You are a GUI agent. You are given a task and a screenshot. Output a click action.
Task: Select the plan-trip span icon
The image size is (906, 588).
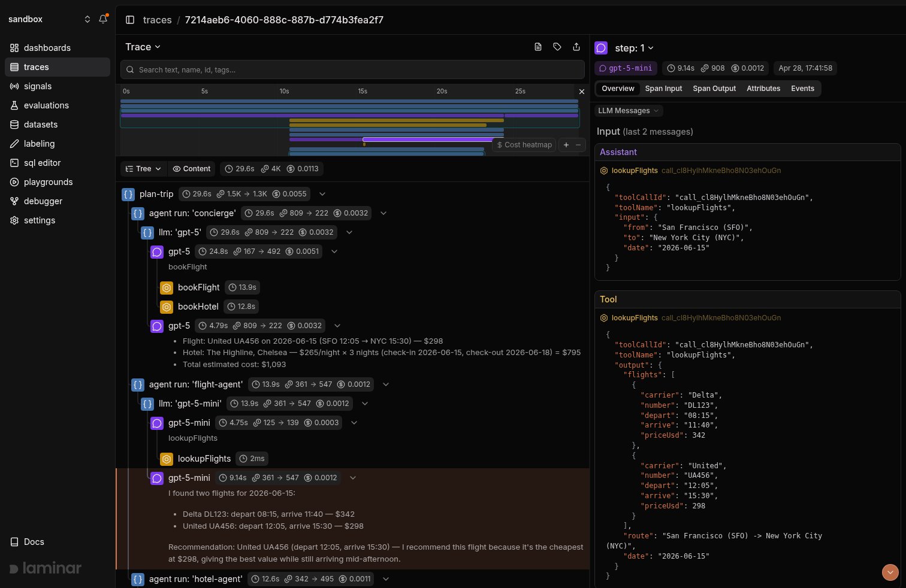(128, 194)
